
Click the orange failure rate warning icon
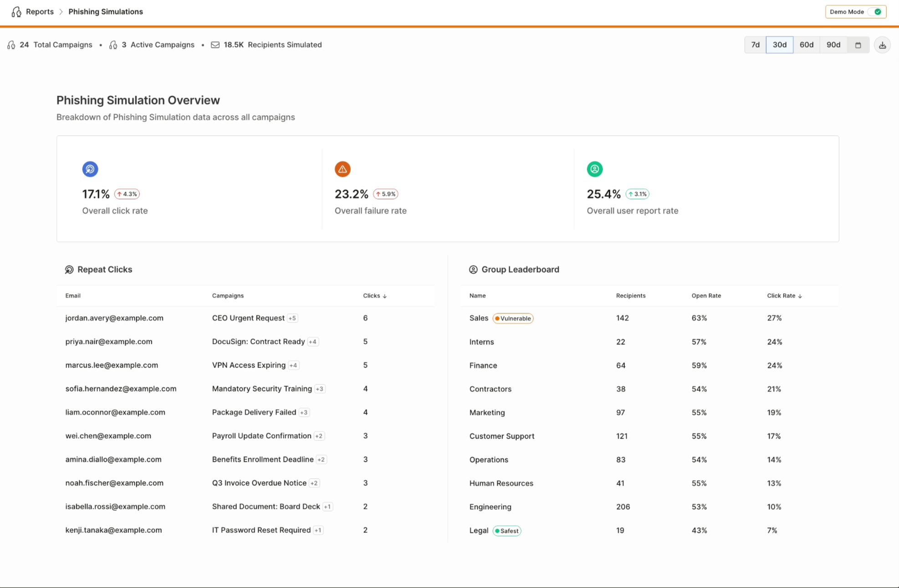click(342, 169)
